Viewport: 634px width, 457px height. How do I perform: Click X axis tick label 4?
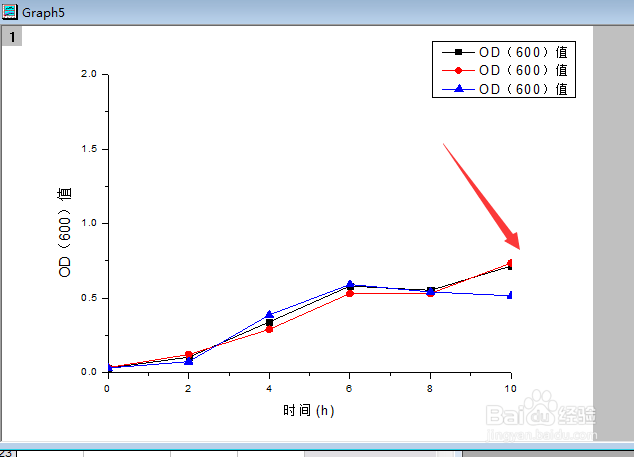[269, 389]
